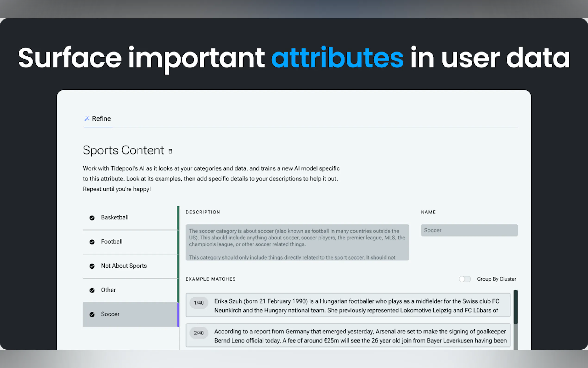Toggle the Group By Cluster switch
Image resolution: width=588 pixels, height=368 pixels.
(x=465, y=279)
